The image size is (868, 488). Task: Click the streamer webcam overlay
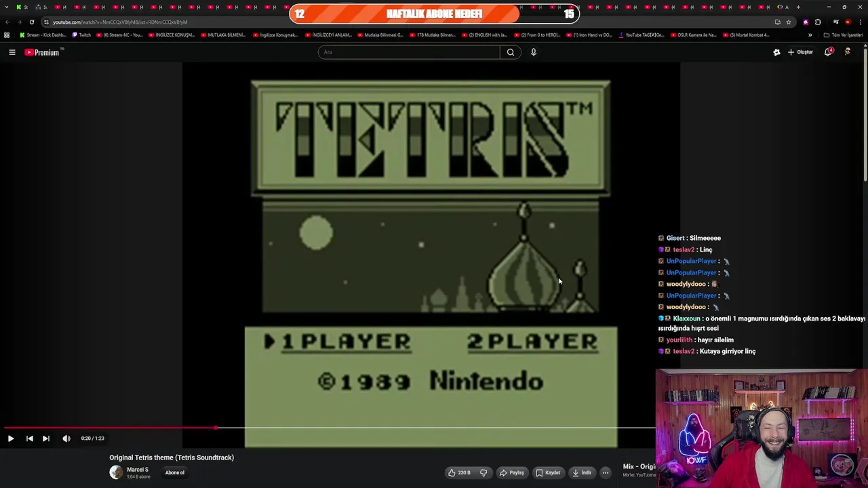coord(762,428)
